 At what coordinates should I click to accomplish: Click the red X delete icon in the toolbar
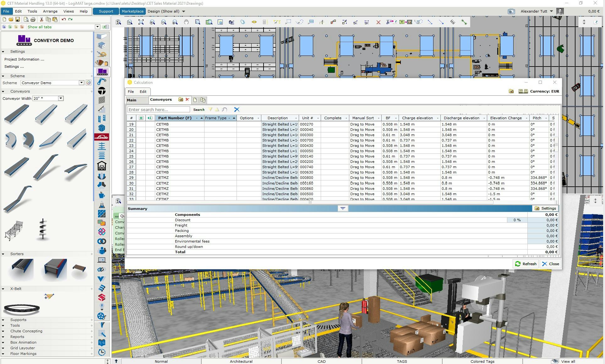click(379, 22)
